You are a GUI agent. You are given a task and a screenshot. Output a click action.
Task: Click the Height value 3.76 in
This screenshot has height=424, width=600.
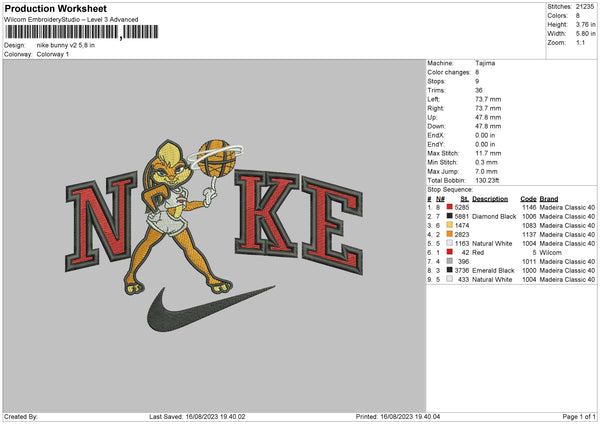click(x=585, y=24)
